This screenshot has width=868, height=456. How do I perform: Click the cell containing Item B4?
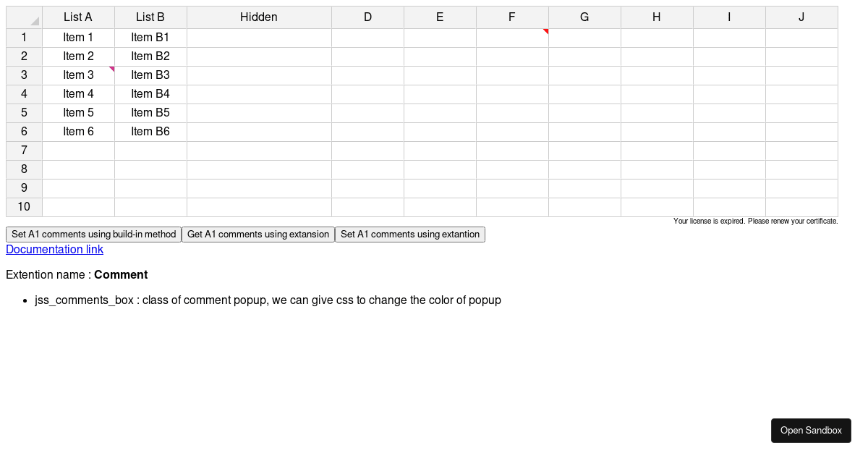(150, 93)
